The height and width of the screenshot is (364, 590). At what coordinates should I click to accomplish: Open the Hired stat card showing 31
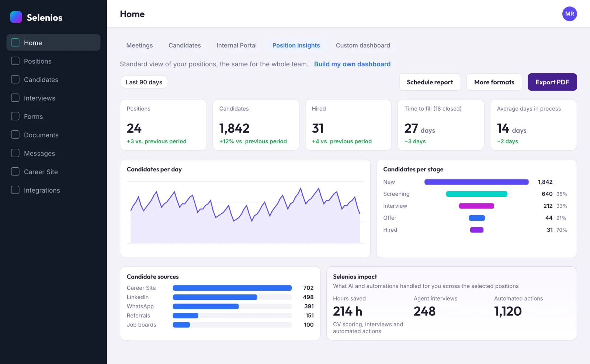click(x=348, y=125)
